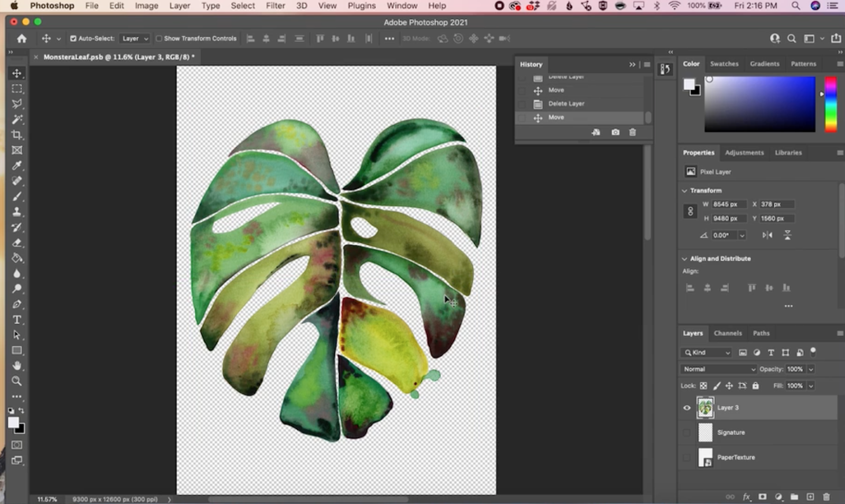The height and width of the screenshot is (504, 845).
Task: Select the Zoom tool
Action: (x=17, y=381)
